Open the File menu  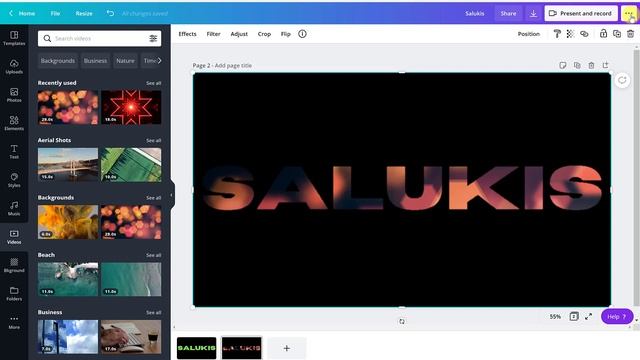(55, 13)
